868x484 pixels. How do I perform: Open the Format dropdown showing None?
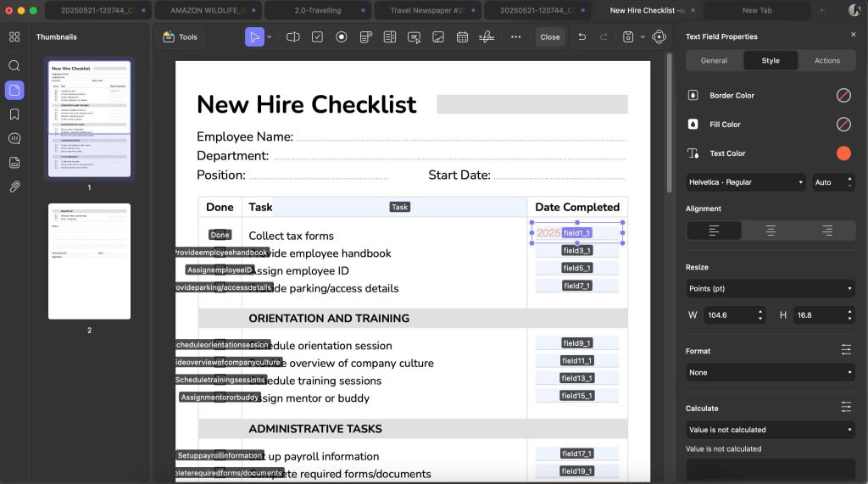tap(770, 373)
